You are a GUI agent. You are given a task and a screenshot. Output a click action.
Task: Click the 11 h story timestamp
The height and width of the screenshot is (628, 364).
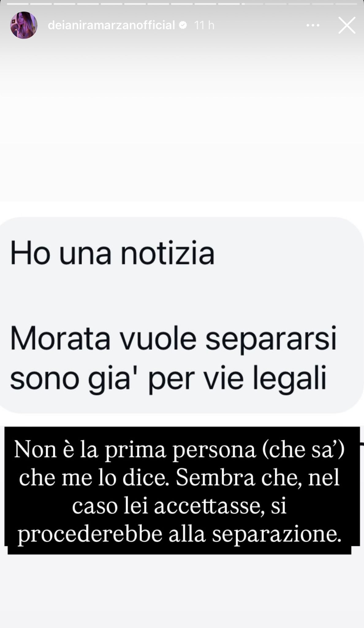coord(204,25)
